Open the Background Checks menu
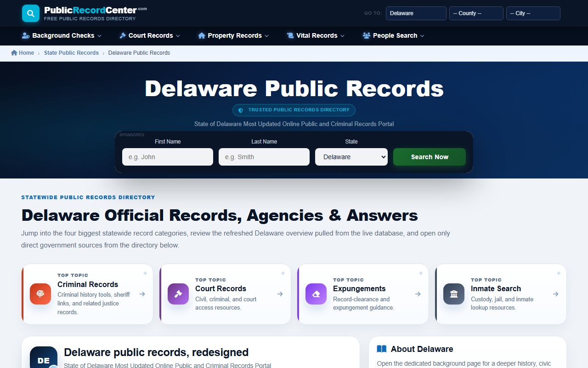Screen dimensions: 588x368 point(62,35)
